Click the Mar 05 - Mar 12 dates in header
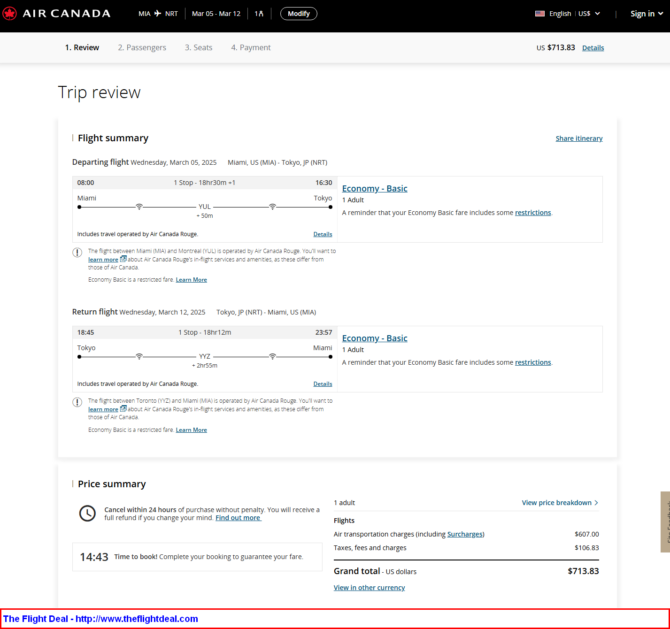Viewport: 670px width, 629px height. [x=216, y=14]
